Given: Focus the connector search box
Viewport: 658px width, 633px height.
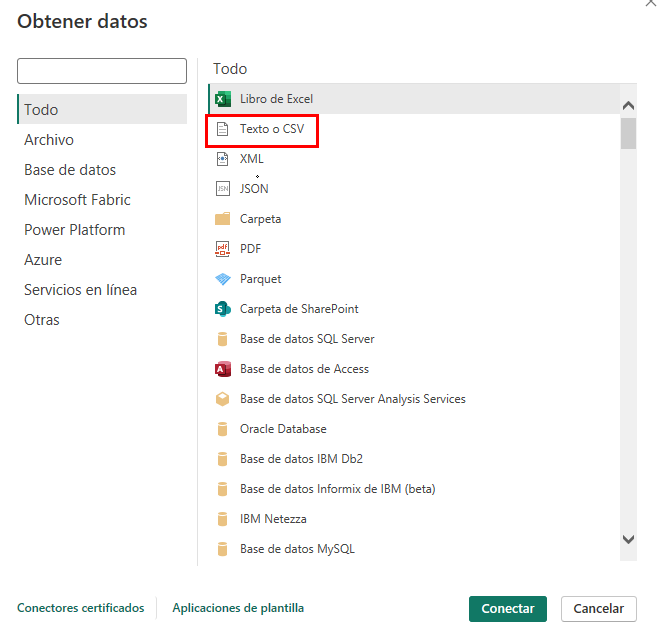Looking at the screenshot, I should point(102,71).
